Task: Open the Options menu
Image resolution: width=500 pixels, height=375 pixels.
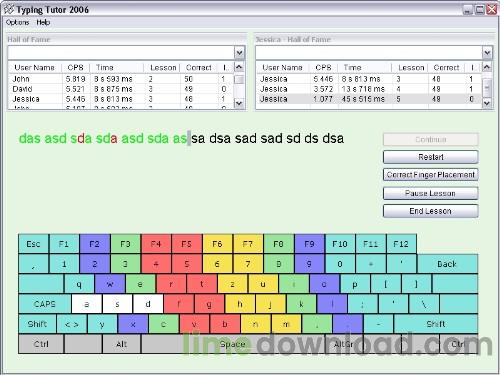Action: pos(17,22)
